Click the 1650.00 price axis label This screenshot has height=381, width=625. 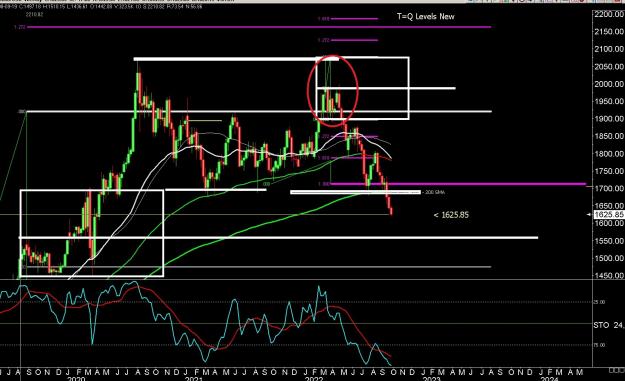[609, 206]
